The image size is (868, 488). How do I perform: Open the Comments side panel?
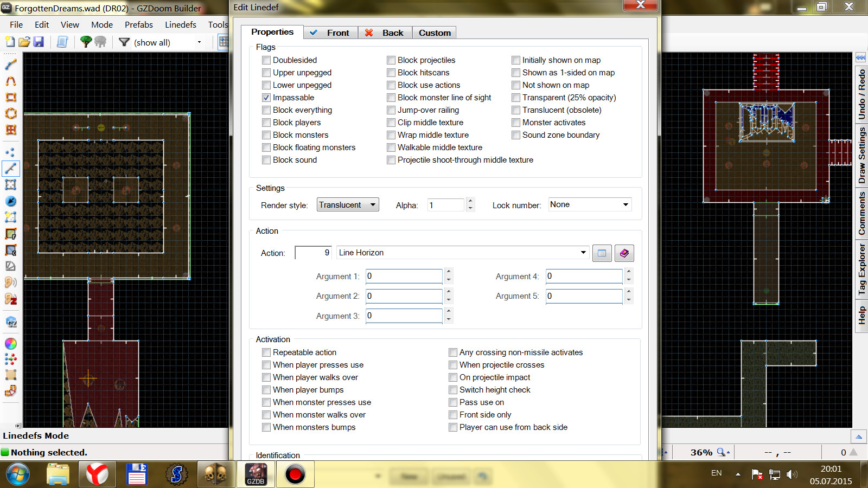pos(861,213)
